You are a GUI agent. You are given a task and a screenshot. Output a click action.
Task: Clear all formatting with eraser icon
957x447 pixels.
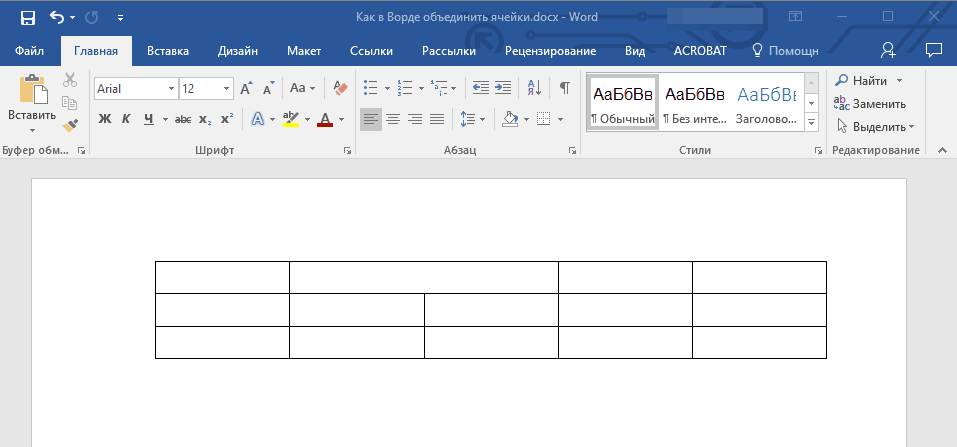339,88
